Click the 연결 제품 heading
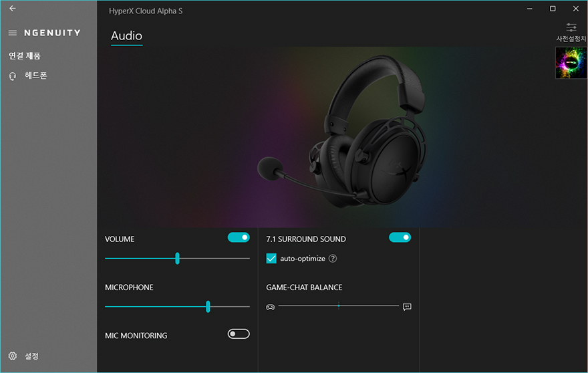Screen dimensions: 588x373 pos(25,56)
